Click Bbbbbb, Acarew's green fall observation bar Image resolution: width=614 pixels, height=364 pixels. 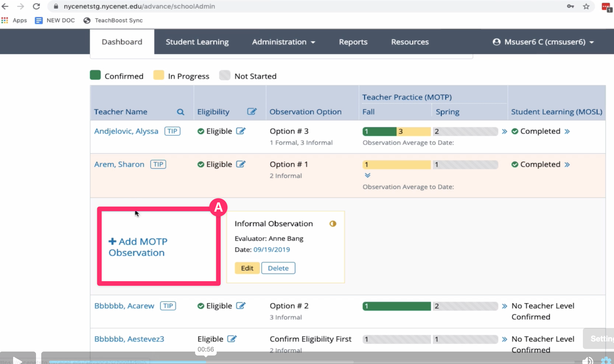pyautogui.click(x=397, y=306)
